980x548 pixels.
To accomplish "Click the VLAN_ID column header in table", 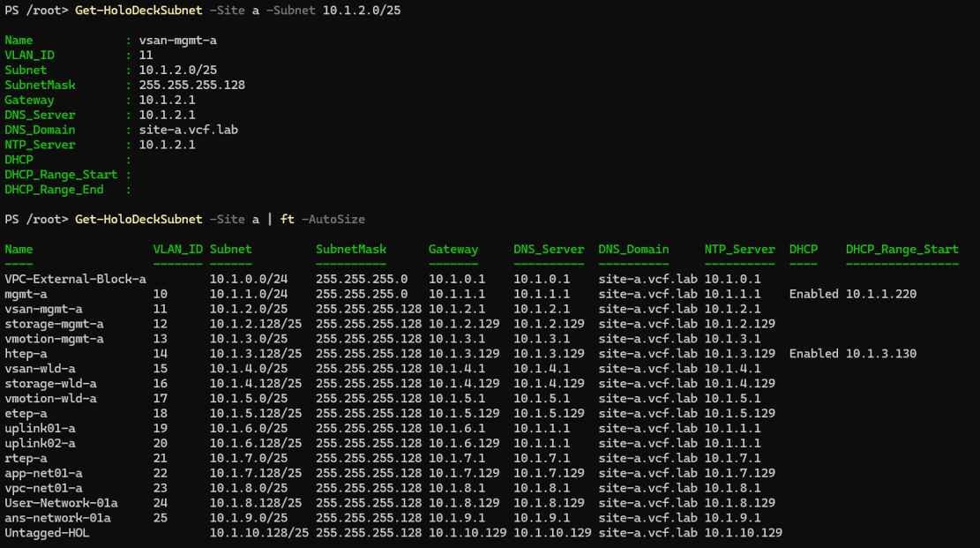I will pos(176,249).
